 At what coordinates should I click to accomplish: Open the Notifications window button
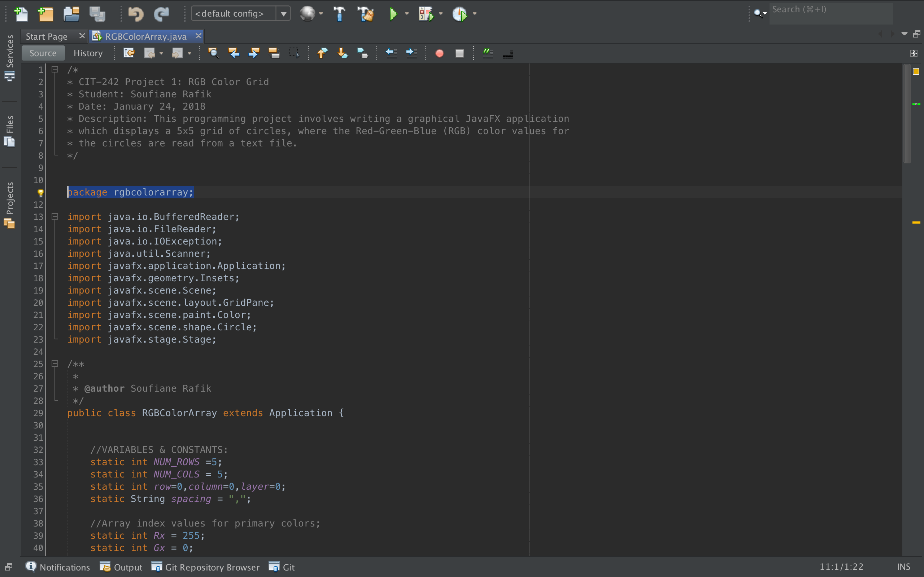(58, 567)
